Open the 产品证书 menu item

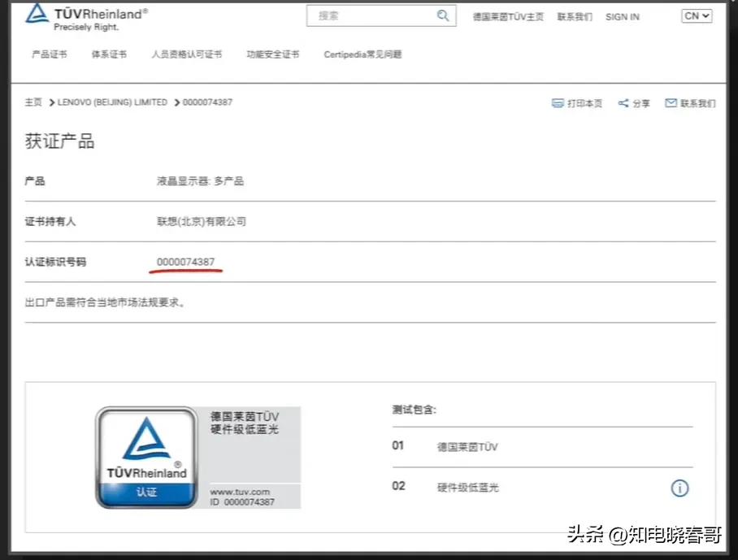(x=49, y=54)
